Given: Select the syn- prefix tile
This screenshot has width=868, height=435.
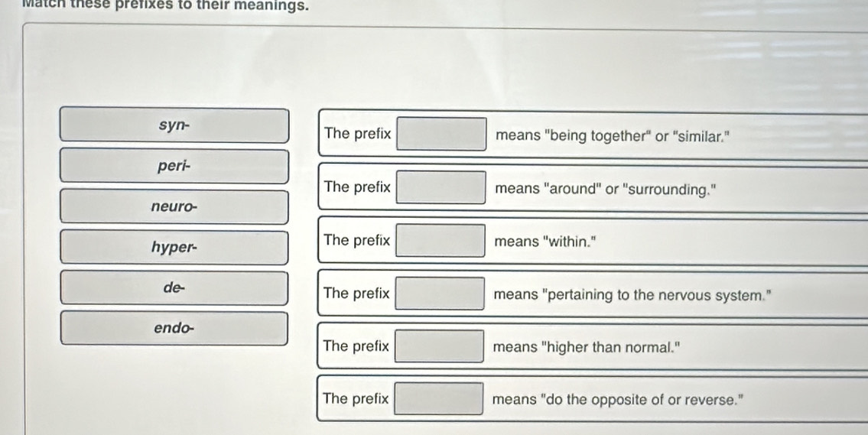Looking at the screenshot, I should [174, 125].
